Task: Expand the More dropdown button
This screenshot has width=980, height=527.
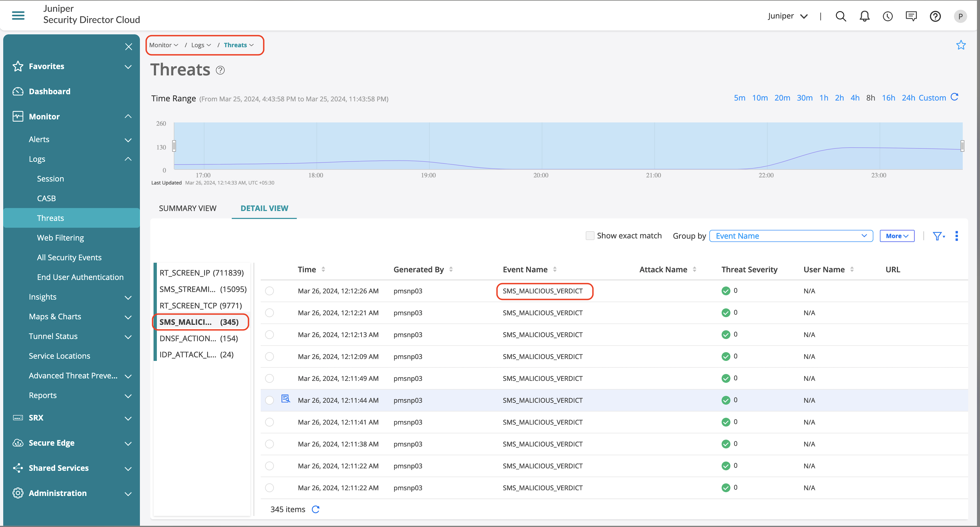Action: pyautogui.click(x=897, y=236)
